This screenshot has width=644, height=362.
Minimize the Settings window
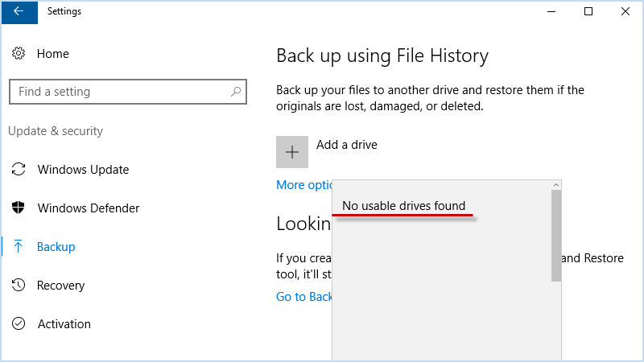tap(551, 11)
